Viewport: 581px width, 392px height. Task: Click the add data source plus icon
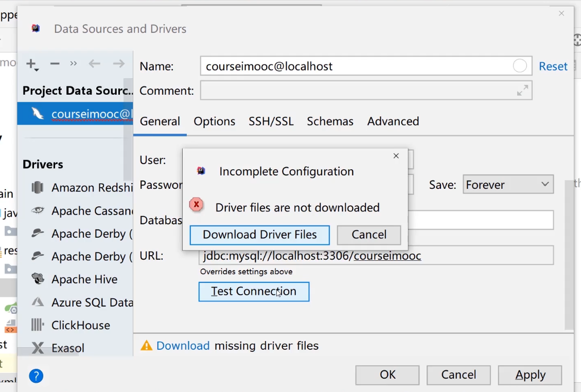tap(32, 64)
